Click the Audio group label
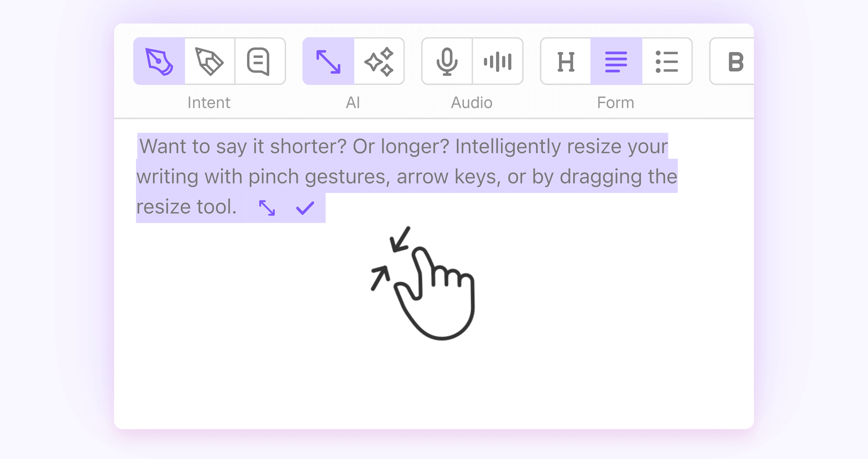 (472, 102)
